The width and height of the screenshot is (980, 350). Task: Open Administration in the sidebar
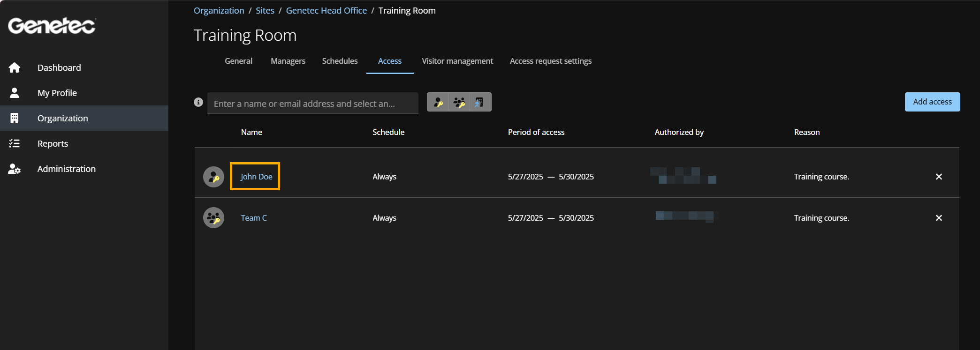[x=66, y=169]
